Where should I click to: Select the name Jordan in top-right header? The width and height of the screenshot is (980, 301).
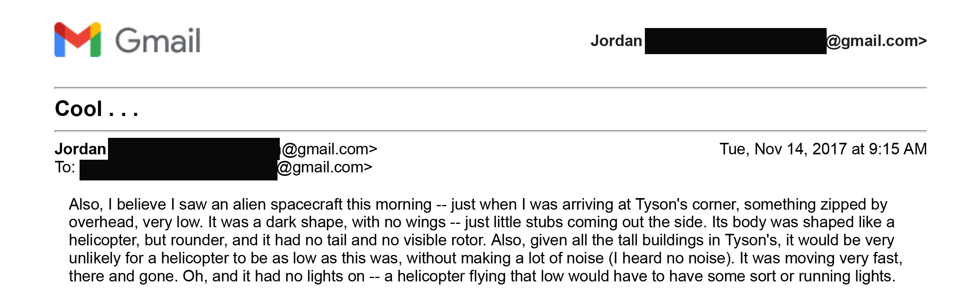(616, 41)
